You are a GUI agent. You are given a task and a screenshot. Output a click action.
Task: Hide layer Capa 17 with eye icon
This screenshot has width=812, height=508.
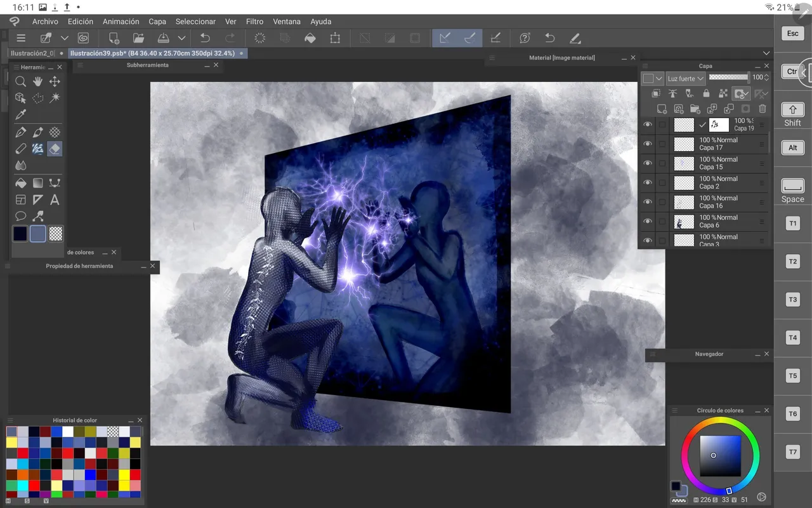click(647, 144)
